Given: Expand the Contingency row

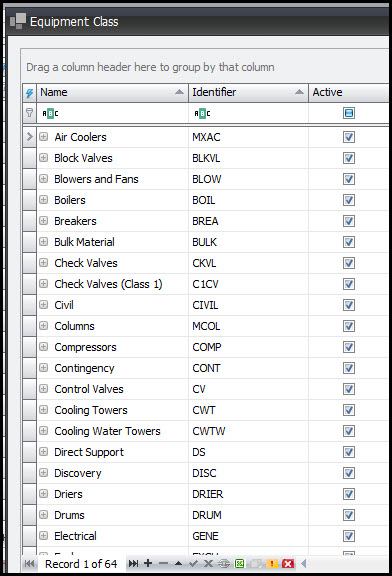Looking at the screenshot, I should pos(43,367).
